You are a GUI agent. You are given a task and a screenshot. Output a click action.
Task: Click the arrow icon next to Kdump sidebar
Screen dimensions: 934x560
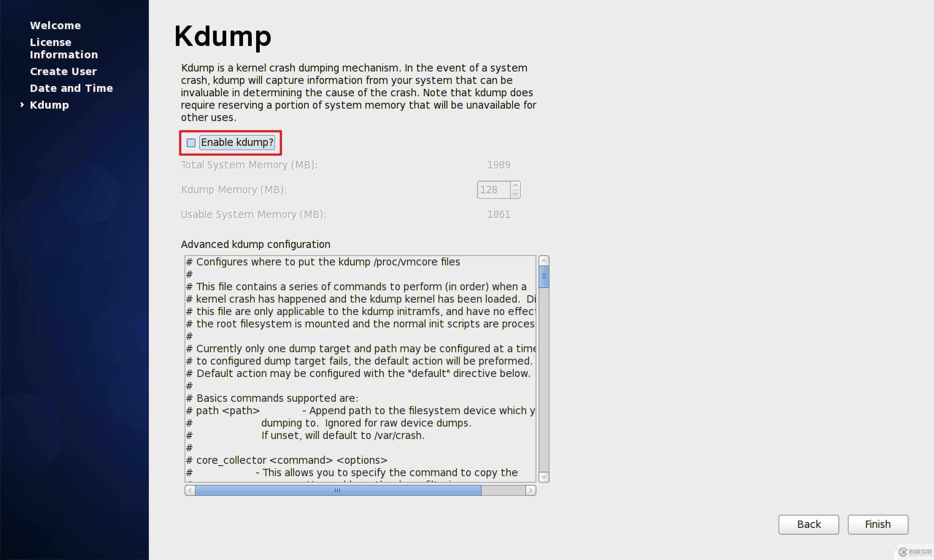pyautogui.click(x=22, y=105)
